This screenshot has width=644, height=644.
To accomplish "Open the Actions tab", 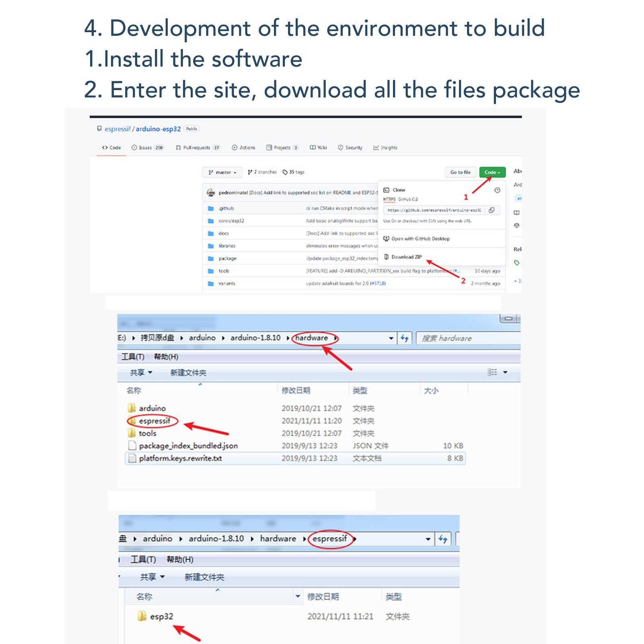I will tap(243, 148).
